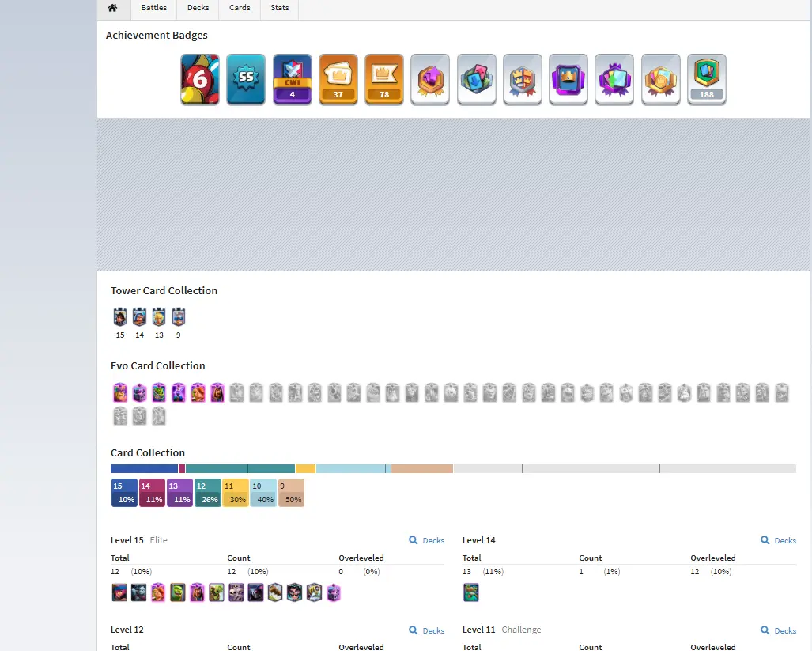
Task: Select the yellow level 11 chip 30%
Action: click(x=236, y=493)
